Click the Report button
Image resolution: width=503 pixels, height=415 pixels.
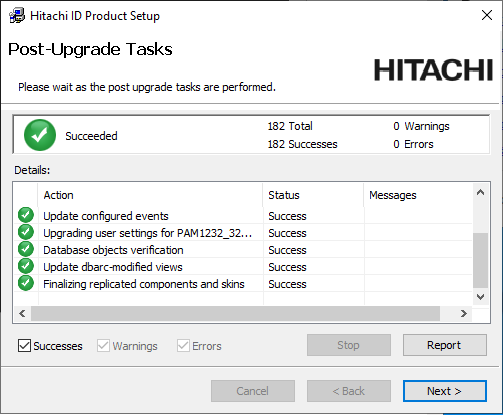click(445, 345)
